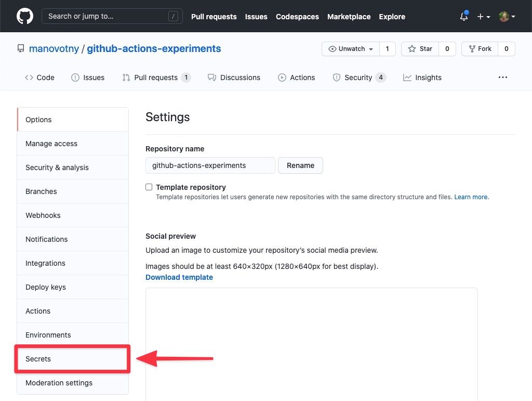Switch to the repository Actions tab
The height and width of the screenshot is (401, 532).
[x=296, y=77]
